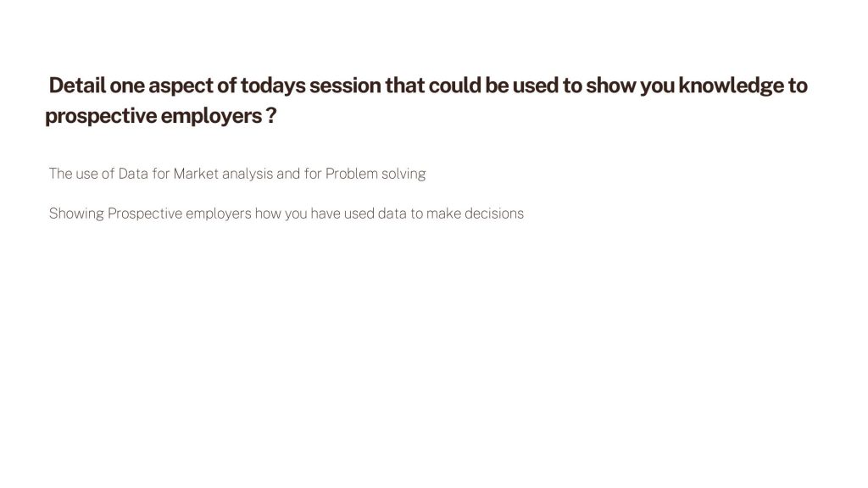This screenshot has width=868, height=488.
Task: Click 'The use of' at response start
Action: [x=81, y=174]
